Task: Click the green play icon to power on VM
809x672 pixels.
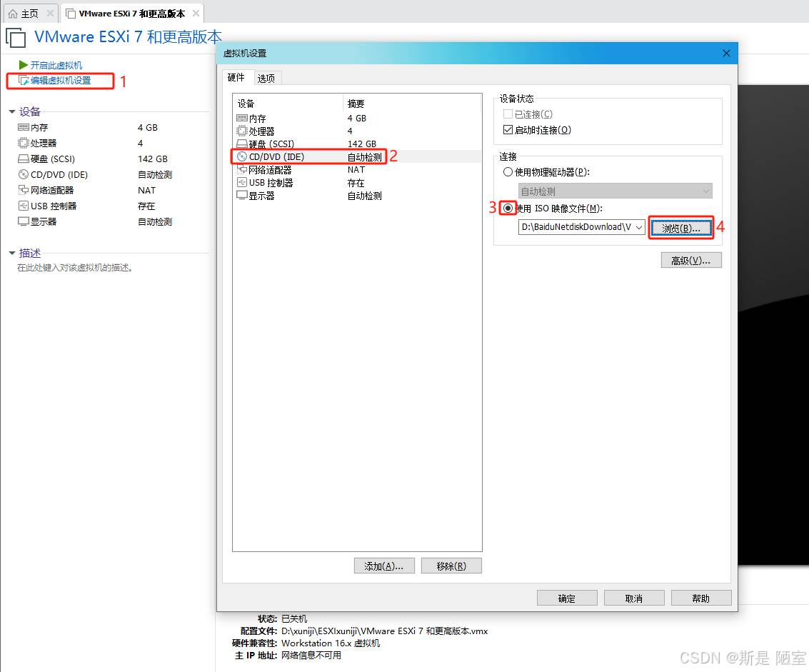Action: 24,65
